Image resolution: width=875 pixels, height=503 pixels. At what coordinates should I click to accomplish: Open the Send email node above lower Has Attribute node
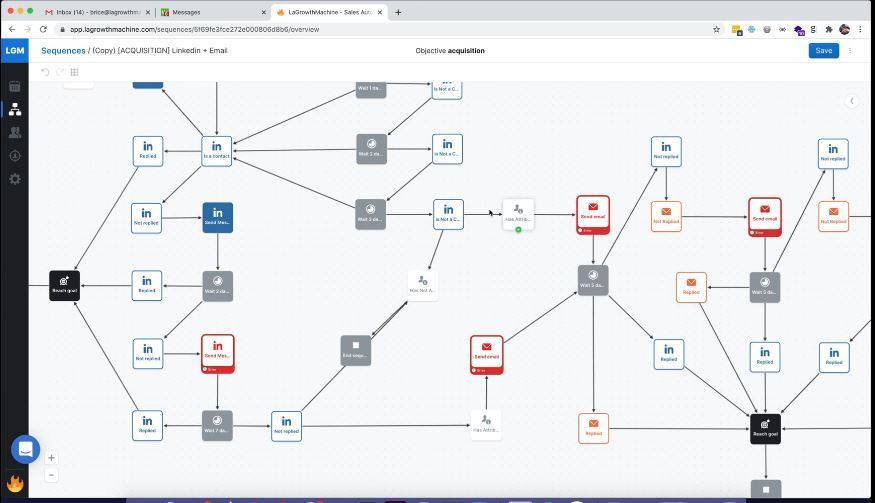487,355
